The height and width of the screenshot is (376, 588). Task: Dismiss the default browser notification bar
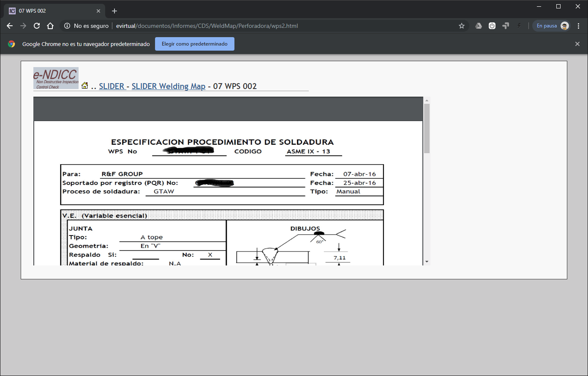(x=577, y=44)
